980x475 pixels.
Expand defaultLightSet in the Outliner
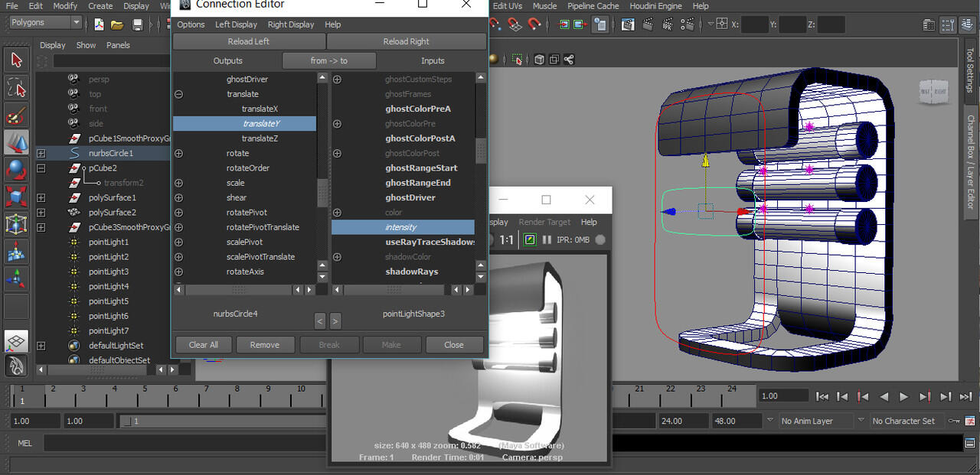coord(41,346)
